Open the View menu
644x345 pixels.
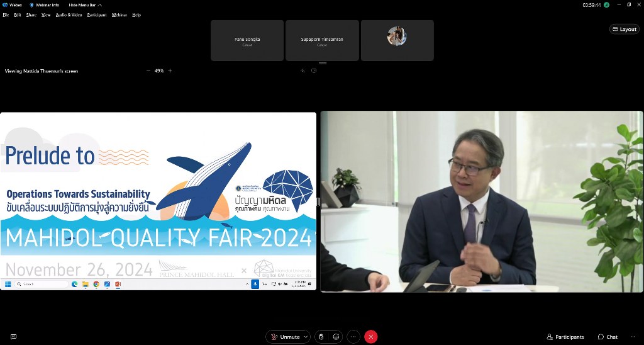tap(46, 15)
